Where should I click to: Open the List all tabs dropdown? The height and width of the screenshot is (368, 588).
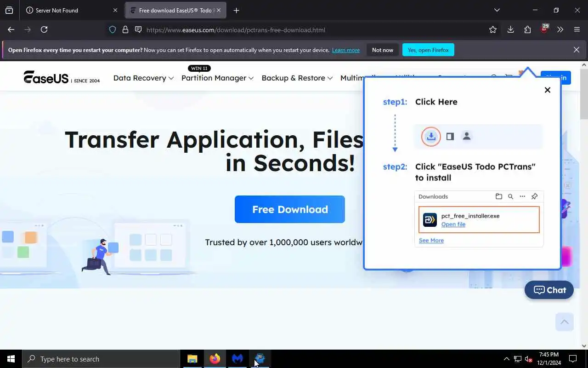point(497,10)
